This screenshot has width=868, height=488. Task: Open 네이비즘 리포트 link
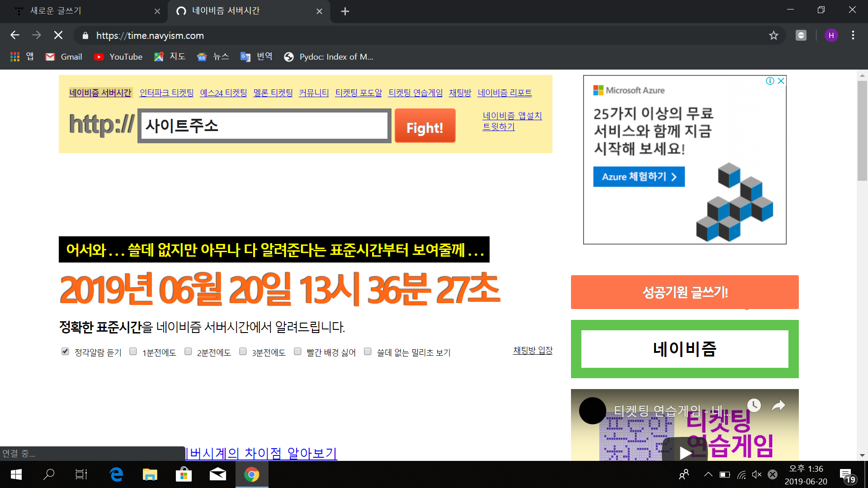[x=505, y=93]
